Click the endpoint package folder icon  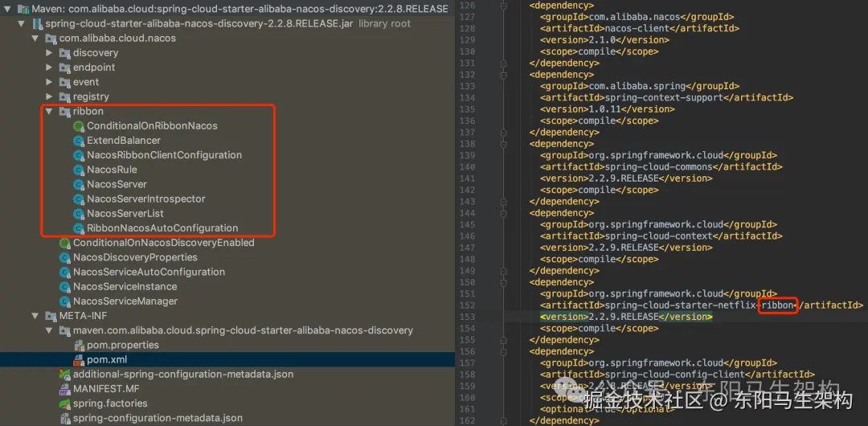(65, 67)
